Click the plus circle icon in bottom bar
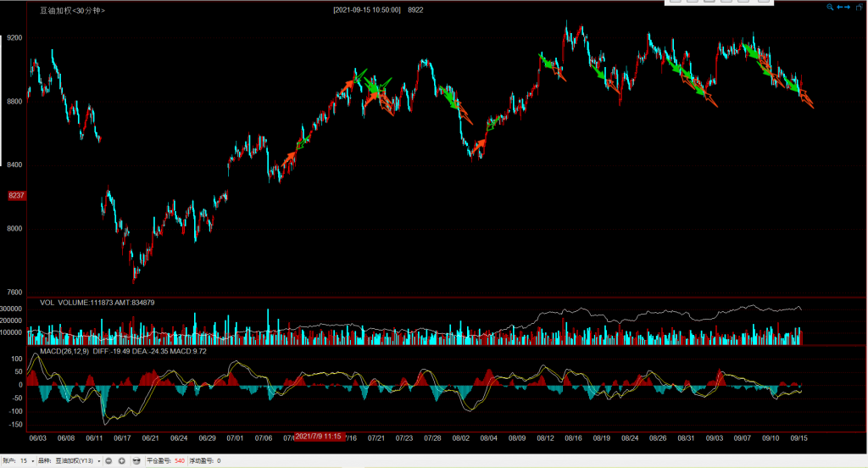 [x=122, y=460]
